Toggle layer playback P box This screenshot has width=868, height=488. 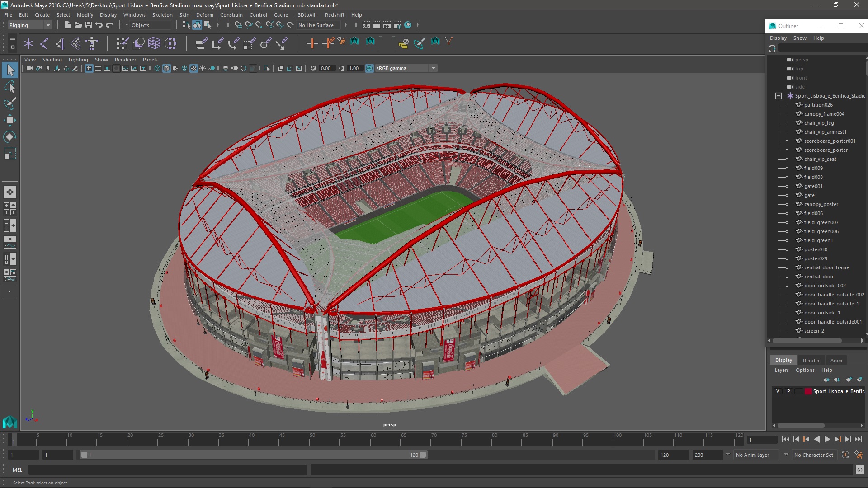[788, 391]
